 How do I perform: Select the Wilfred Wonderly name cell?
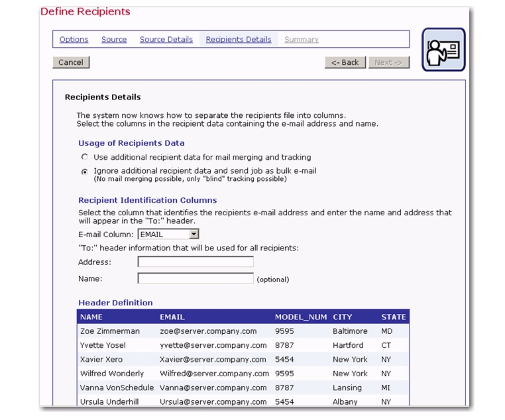(x=112, y=374)
